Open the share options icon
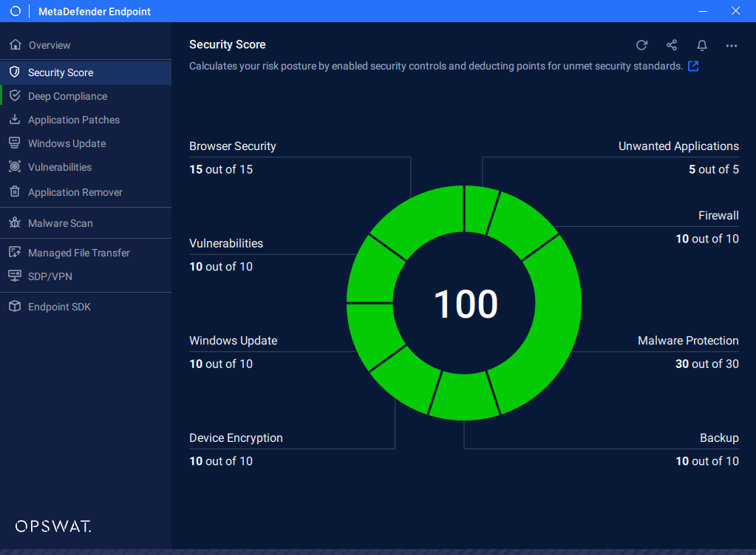756x555 pixels. click(671, 45)
